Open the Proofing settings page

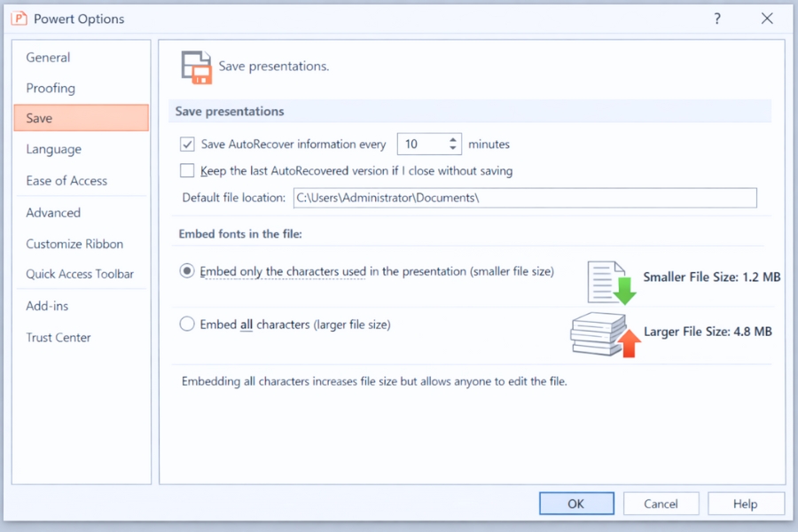point(51,88)
